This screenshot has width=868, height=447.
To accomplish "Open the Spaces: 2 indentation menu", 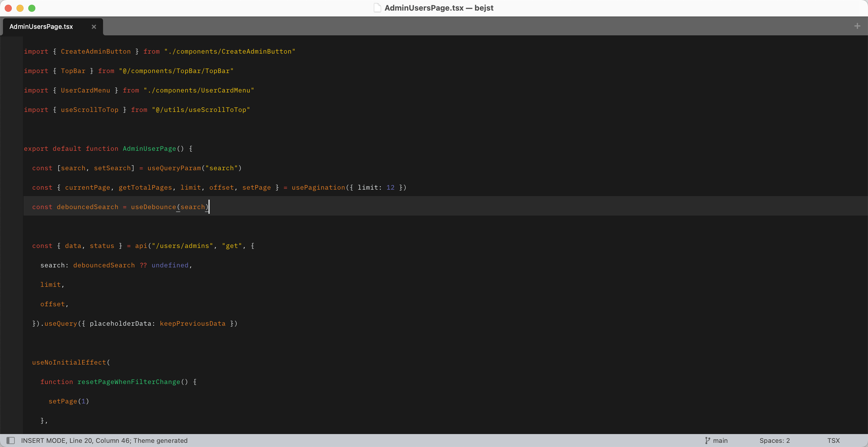I will pyautogui.click(x=774, y=440).
